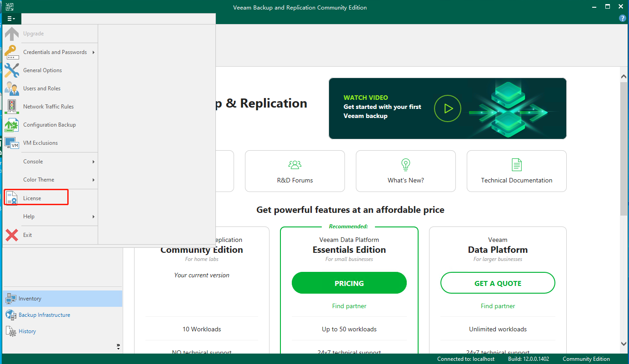Click 'Your current version' text
Viewport: 629px width, 364px height.
point(202,275)
